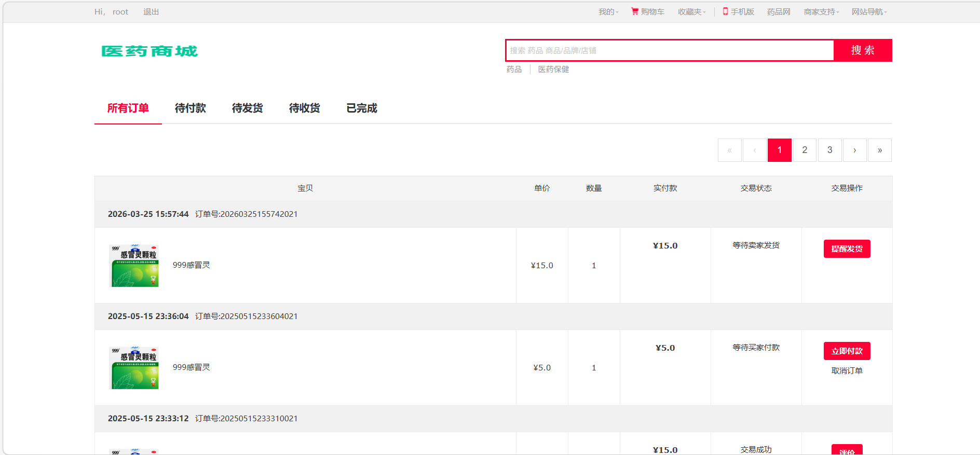
Task: Go to first page of orders
Action: 730,150
